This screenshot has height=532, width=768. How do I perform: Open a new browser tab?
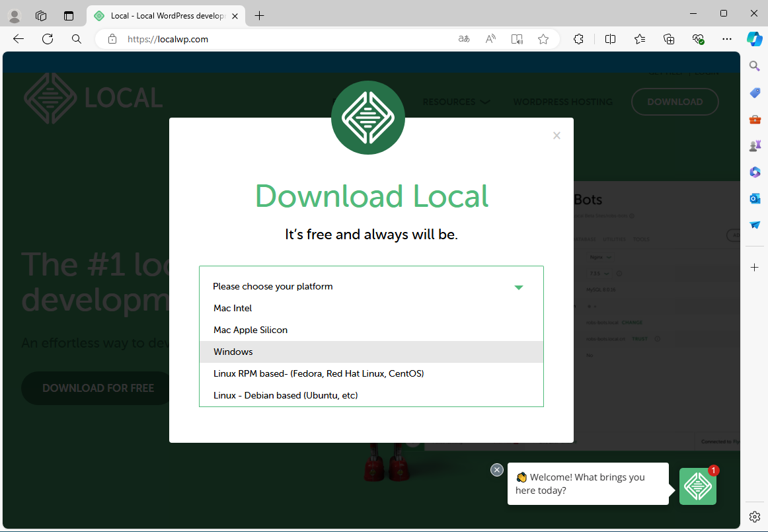(x=260, y=15)
